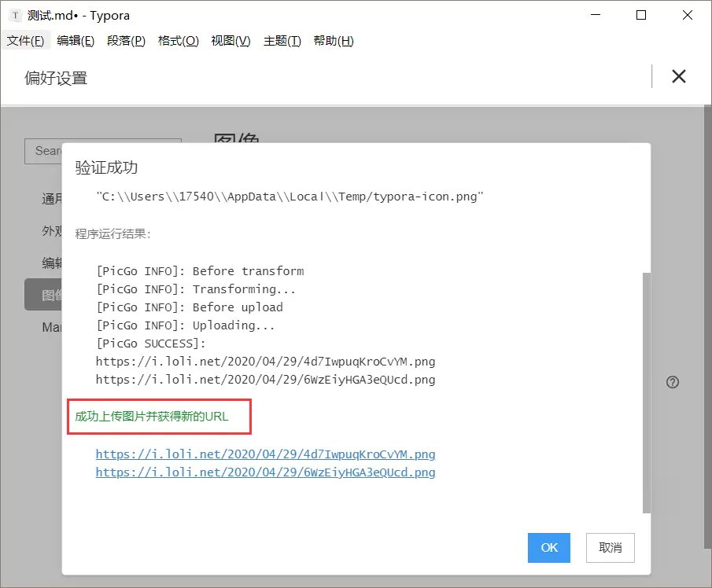Click the "Before transform" log line
Image resolution: width=712 pixels, height=588 pixels.
(200, 271)
